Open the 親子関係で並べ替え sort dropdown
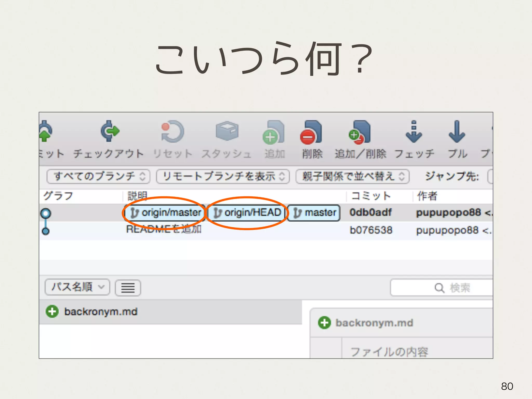Screen dimensions: 532x399 point(353,176)
